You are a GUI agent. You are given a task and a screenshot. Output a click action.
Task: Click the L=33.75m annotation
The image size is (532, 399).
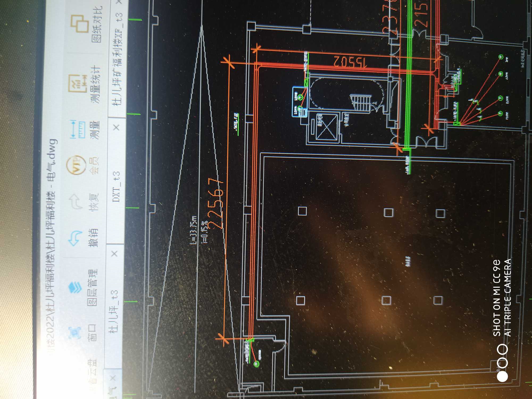tap(194, 230)
